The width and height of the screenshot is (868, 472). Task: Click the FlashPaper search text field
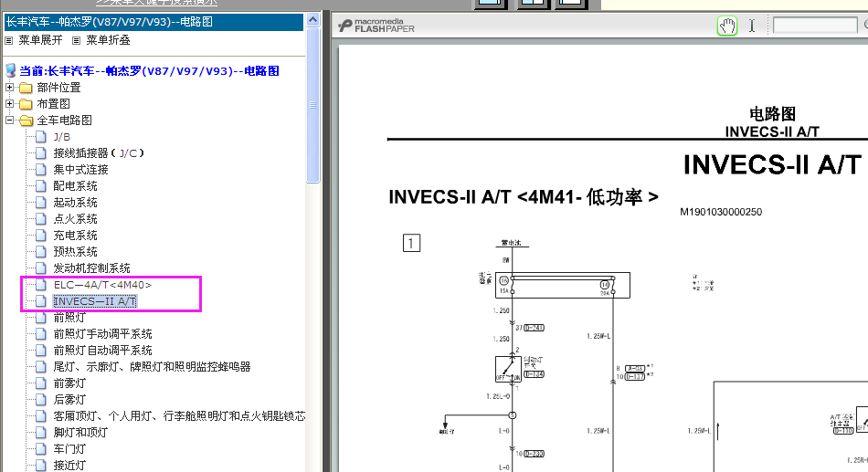click(x=815, y=25)
